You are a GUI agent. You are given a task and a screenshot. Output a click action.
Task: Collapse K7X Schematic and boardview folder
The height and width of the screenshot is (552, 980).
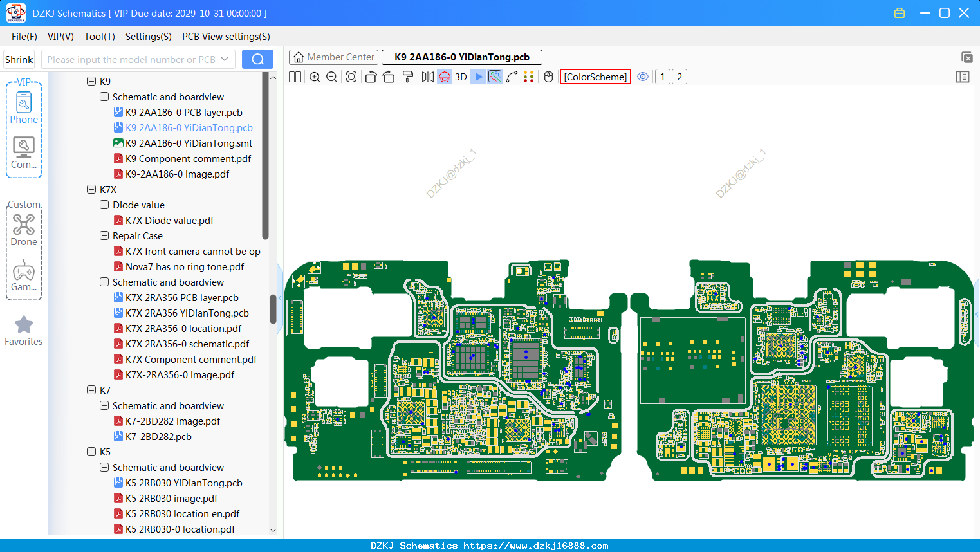pos(104,282)
